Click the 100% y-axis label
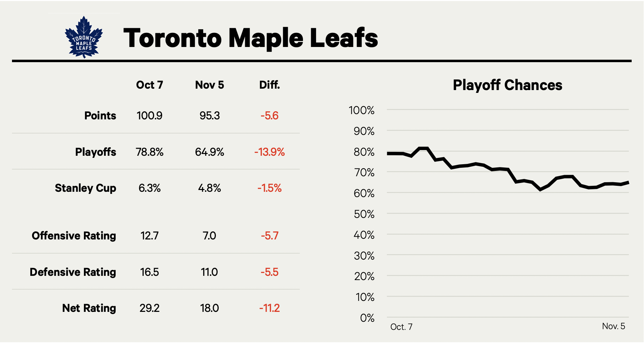Screen dimensions: 644x344 pyautogui.click(x=362, y=111)
